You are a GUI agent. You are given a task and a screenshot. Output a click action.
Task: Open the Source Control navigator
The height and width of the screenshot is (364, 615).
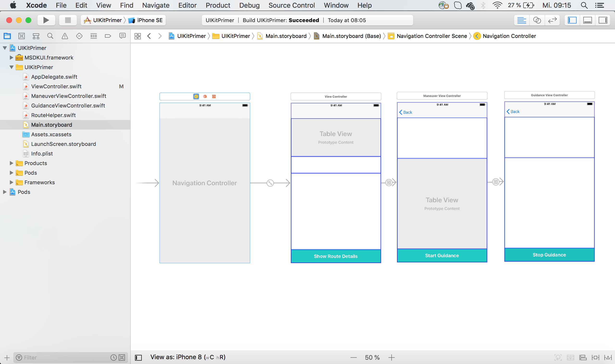[22, 36]
